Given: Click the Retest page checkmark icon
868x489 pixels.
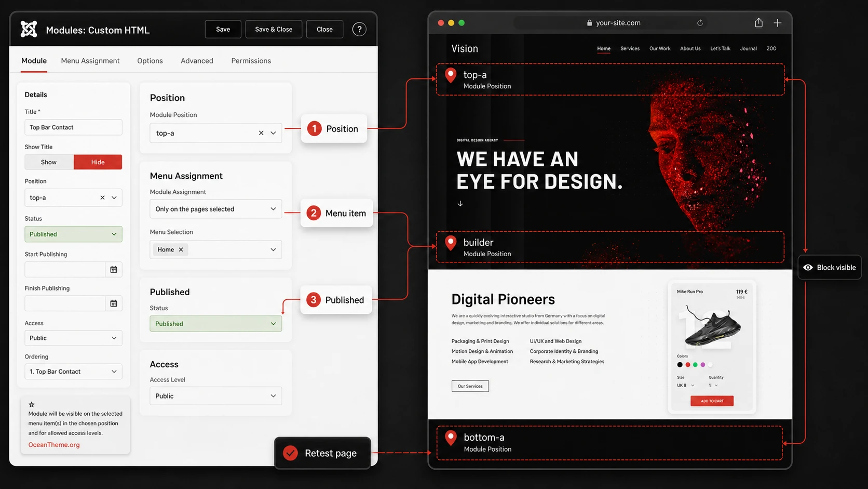Looking at the screenshot, I should (x=290, y=453).
